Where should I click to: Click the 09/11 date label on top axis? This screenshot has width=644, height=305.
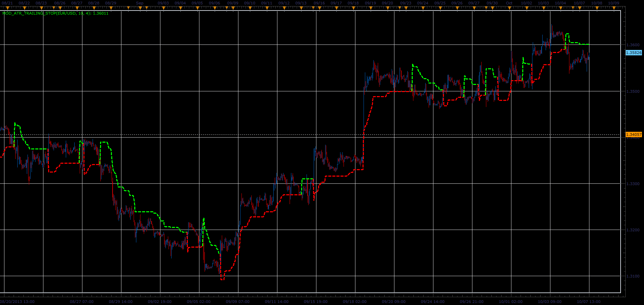pyautogui.click(x=267, y=3)
